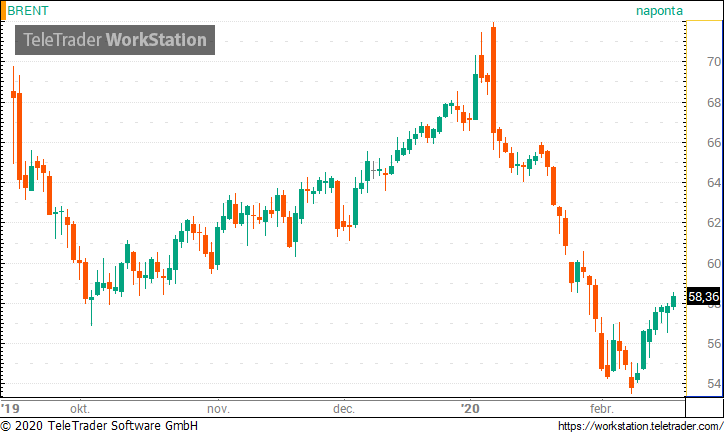Click the 64 price axis label
The height and width of the screenshot is (435, 724).
point(714,183)
